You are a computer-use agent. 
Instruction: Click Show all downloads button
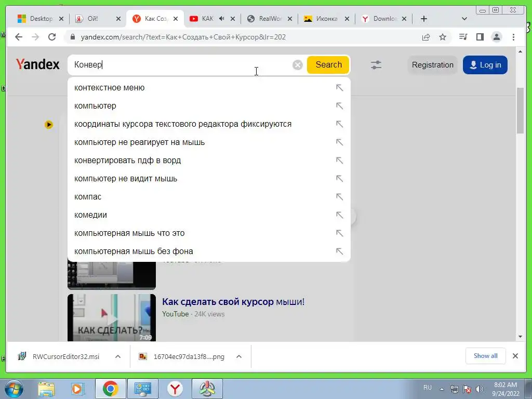pos(486,356)
